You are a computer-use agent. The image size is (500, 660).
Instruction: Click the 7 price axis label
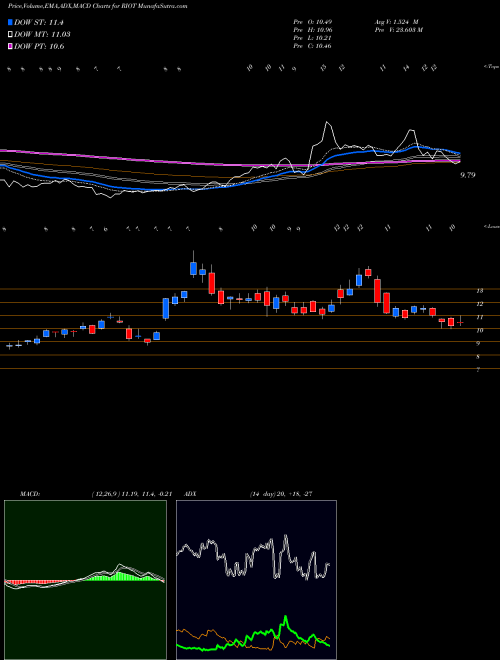[x=478, y=370]
